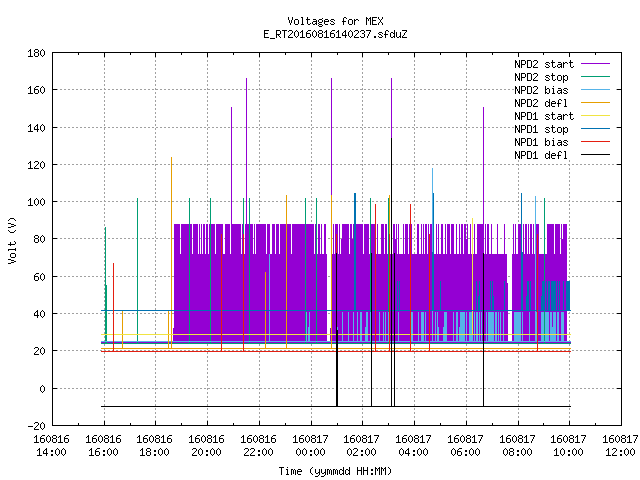This screenshot has height=480, width=640.
Task: Click the 'NPD2 stop' legend label
Action: (541, 77)
